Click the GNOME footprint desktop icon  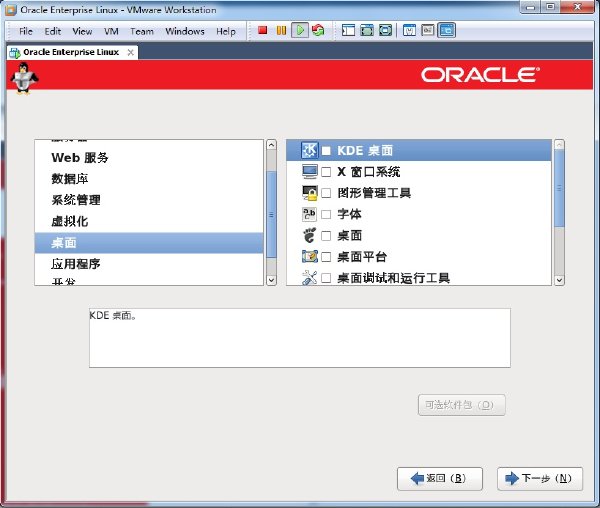pos(309,235)
